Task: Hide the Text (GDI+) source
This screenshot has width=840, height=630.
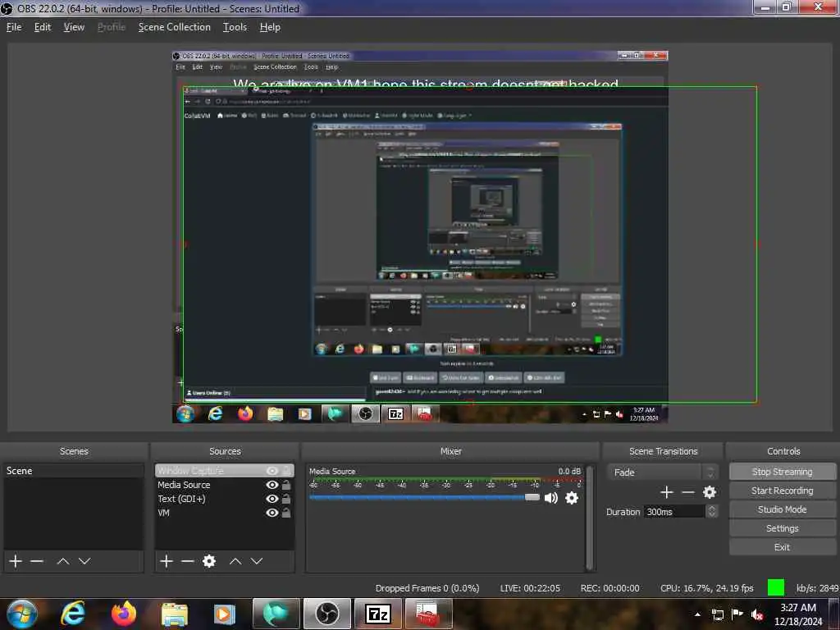Action: coord(272,499)
